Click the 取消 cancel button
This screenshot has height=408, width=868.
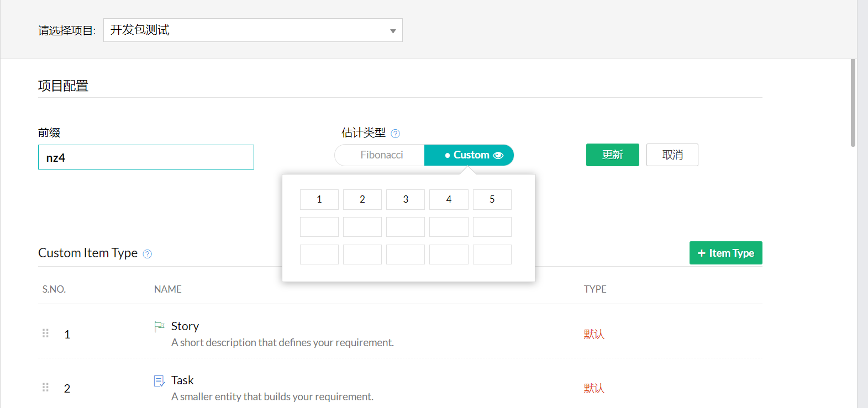(x=672, y=155)
